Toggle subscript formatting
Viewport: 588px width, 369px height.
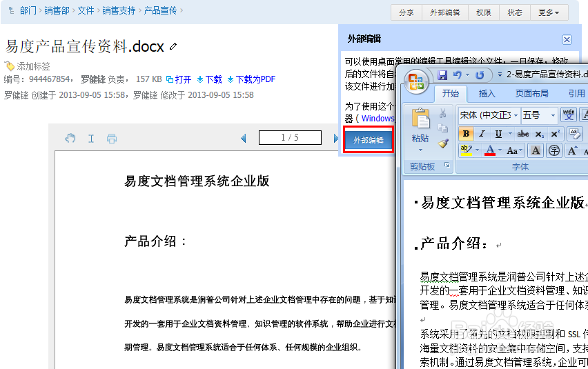(540, 134)
